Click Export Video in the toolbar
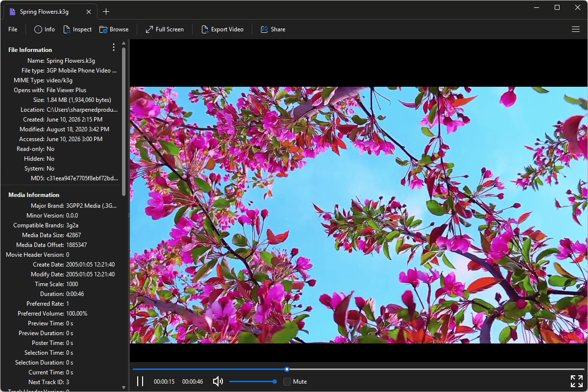 pyautogui.click(x=222, y=29)
